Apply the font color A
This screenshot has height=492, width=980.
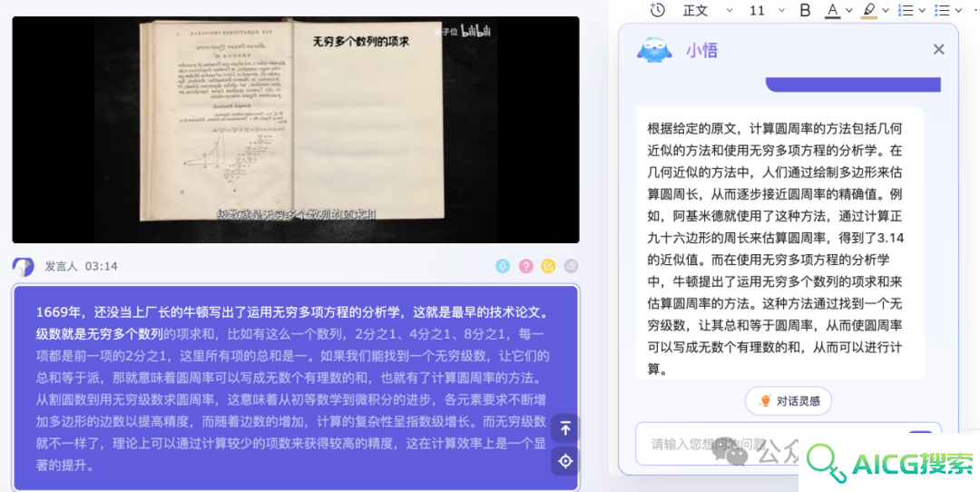point(832,10)
